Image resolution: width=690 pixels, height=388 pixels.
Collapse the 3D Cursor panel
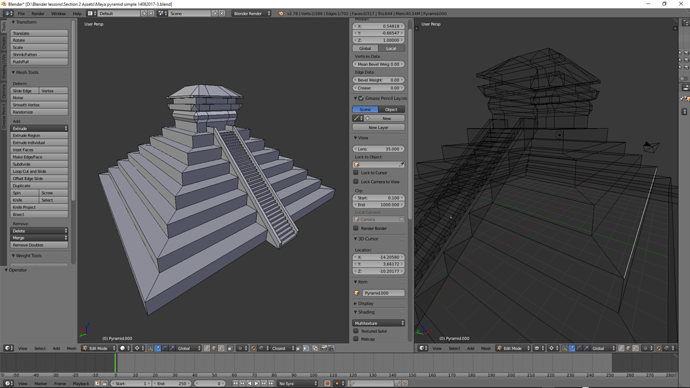pyautogui.click(x=356, y=239)
